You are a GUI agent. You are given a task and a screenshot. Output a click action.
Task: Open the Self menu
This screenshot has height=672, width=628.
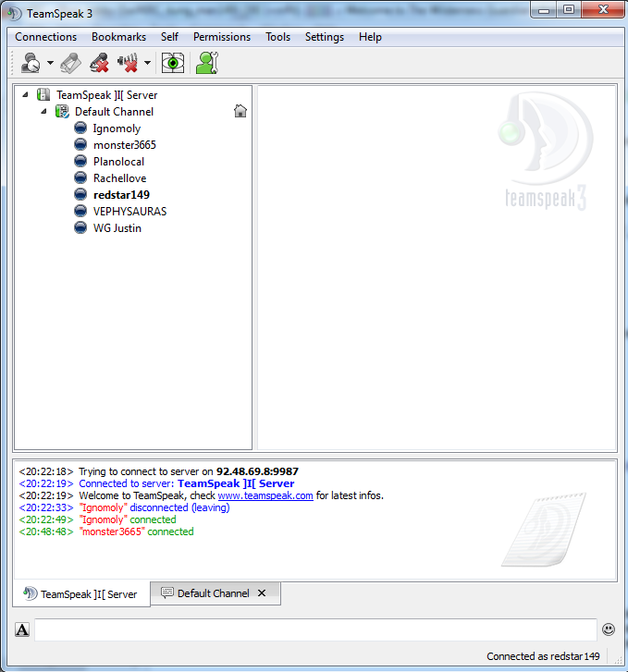tap(170, 37)
